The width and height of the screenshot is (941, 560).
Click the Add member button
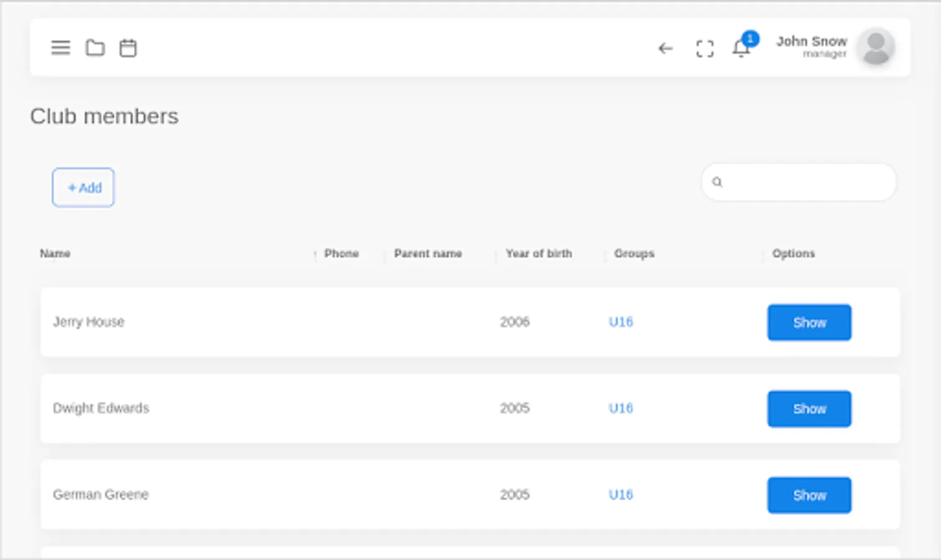83,187
